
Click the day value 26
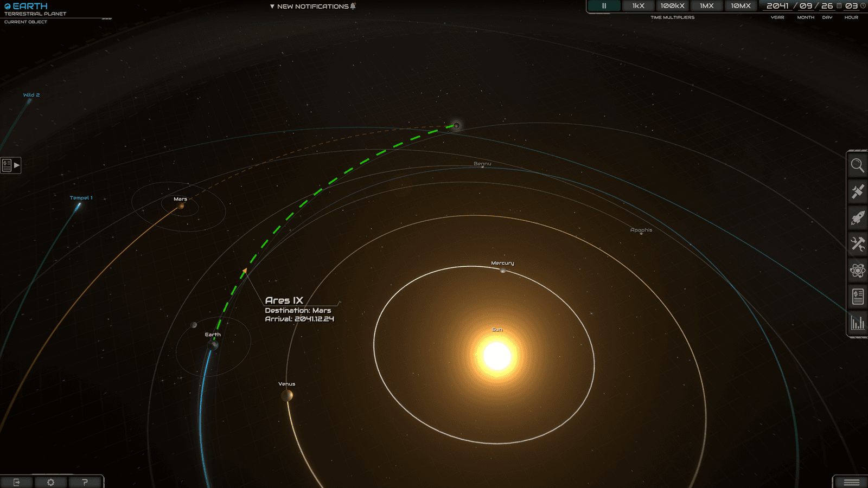click(x=827, y=6)
